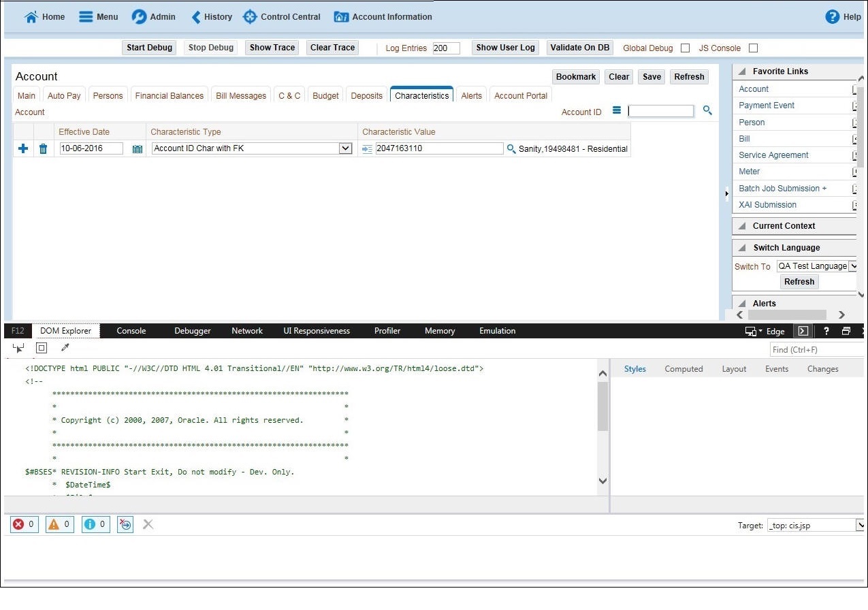Screen dimensions: 868x610
Task: Enable the Global Debug checkbox
Action: point(684,48)
